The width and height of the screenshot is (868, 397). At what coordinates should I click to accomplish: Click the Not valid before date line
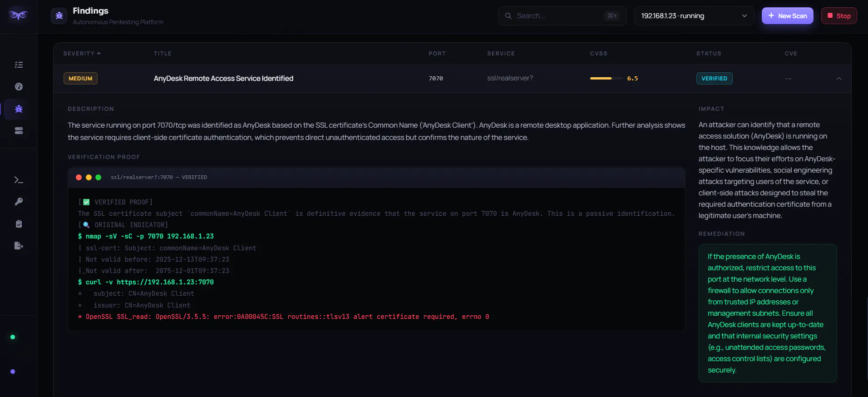point(154,259)
